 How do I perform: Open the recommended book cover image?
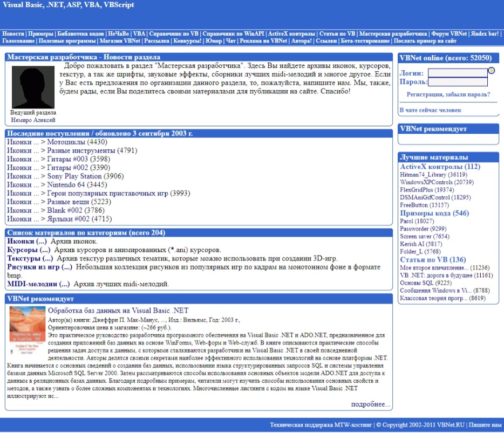point(28,330)
